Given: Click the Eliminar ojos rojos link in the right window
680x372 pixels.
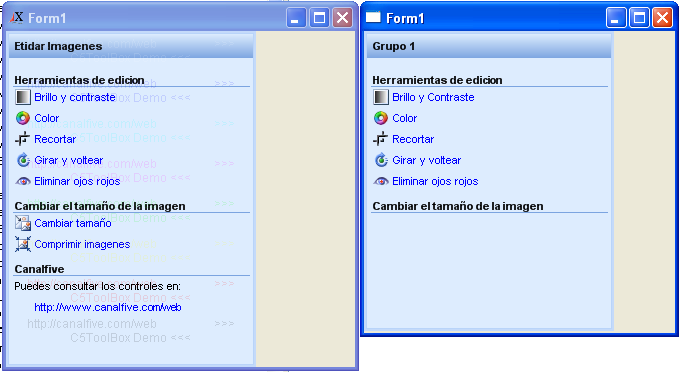Looking at the screenshot, I should (x=435, y=181).
